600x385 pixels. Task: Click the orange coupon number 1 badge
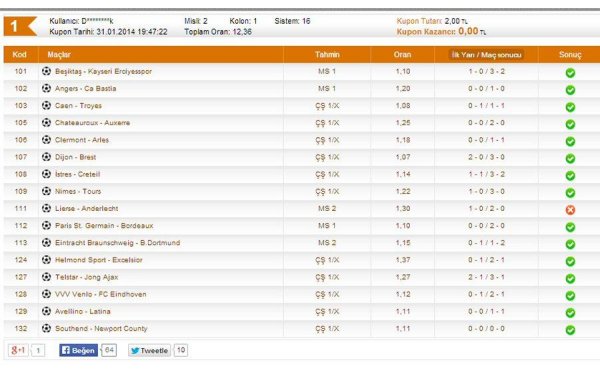coord(20,26)
